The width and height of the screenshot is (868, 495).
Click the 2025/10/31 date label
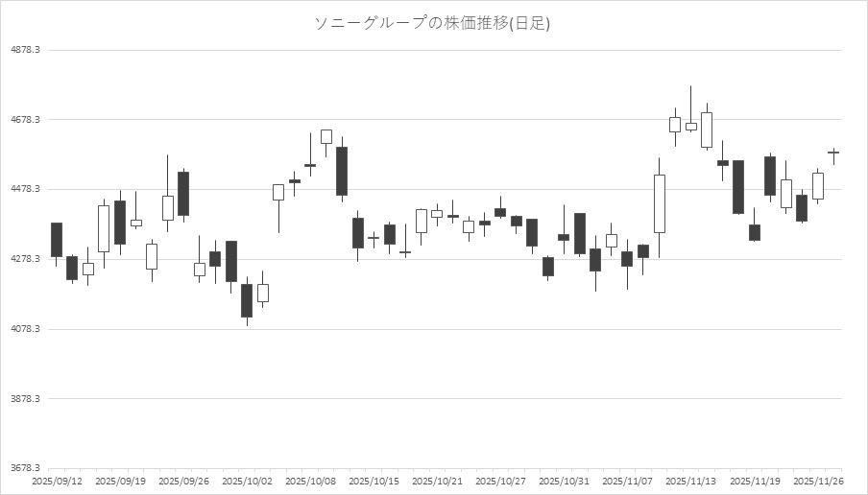click(564, 482)
